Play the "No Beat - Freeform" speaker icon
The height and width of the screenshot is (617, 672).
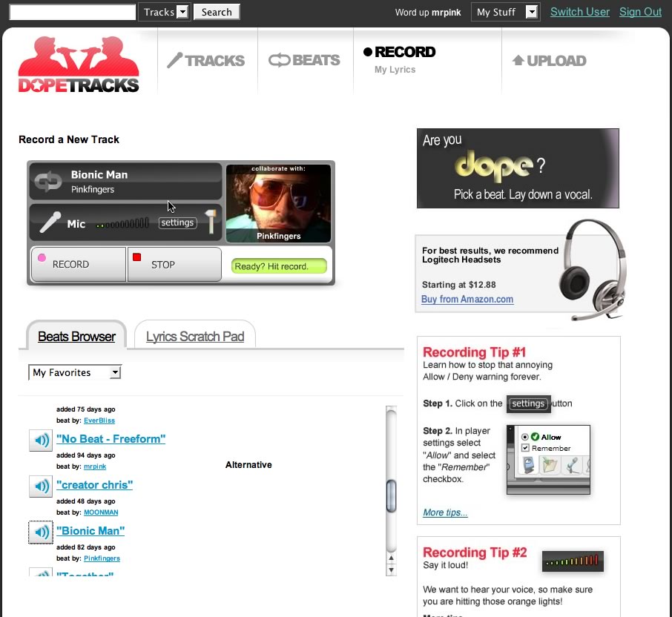coord(41,440)
